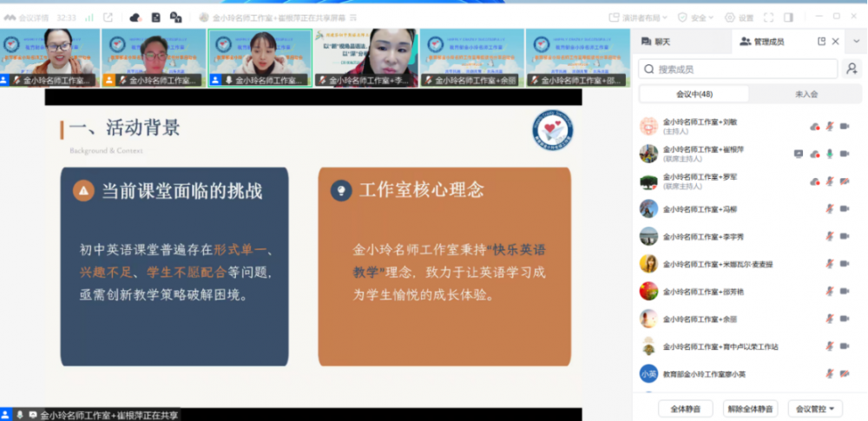Click the sharing status label 崔根萍正在共享 at the bottom
This screenshot has height=421, width=868.
[x=109, y=415]
